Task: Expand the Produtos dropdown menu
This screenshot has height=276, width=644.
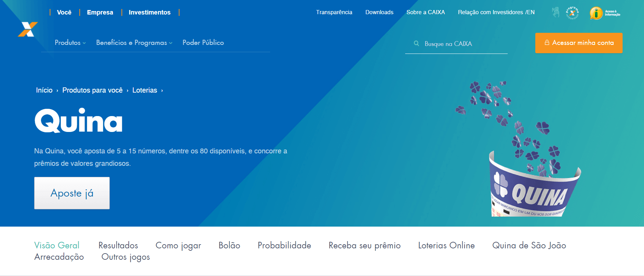Action: coord(70,42)
